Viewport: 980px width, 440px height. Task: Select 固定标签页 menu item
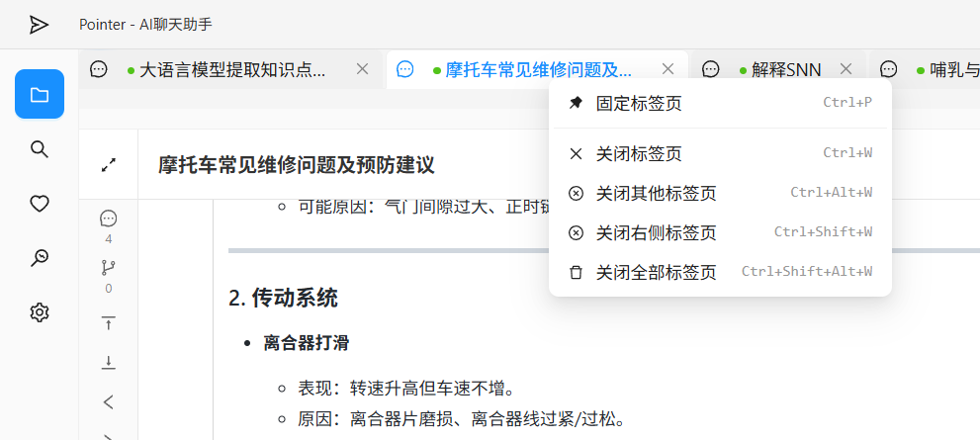639,103
